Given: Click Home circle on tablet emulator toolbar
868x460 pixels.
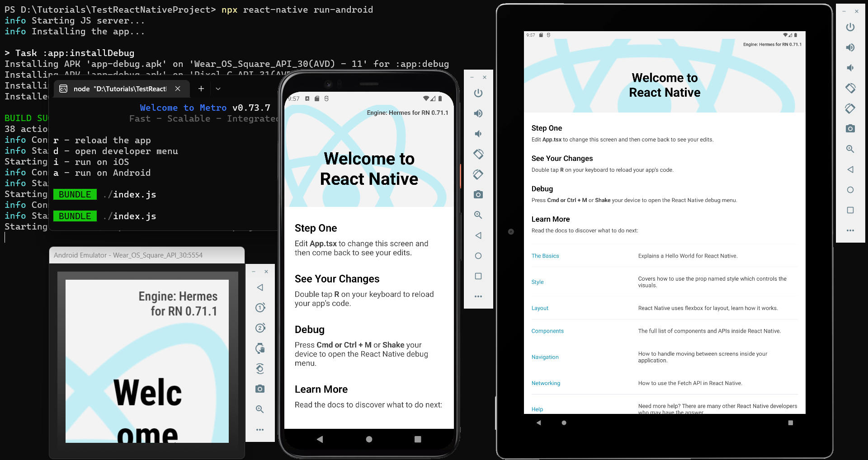Looking at the screenshot, I should (850, 190).
